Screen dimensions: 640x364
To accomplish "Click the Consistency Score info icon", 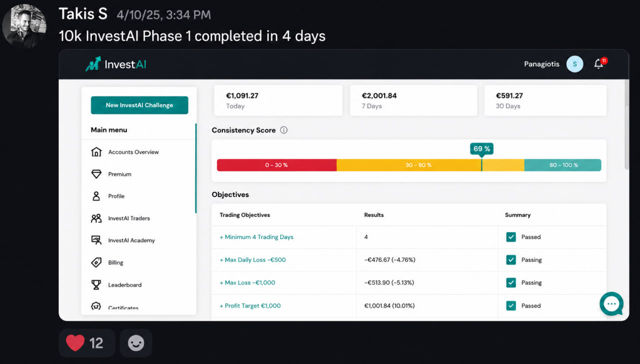I will pyautogui.click(x=284, y=130).
